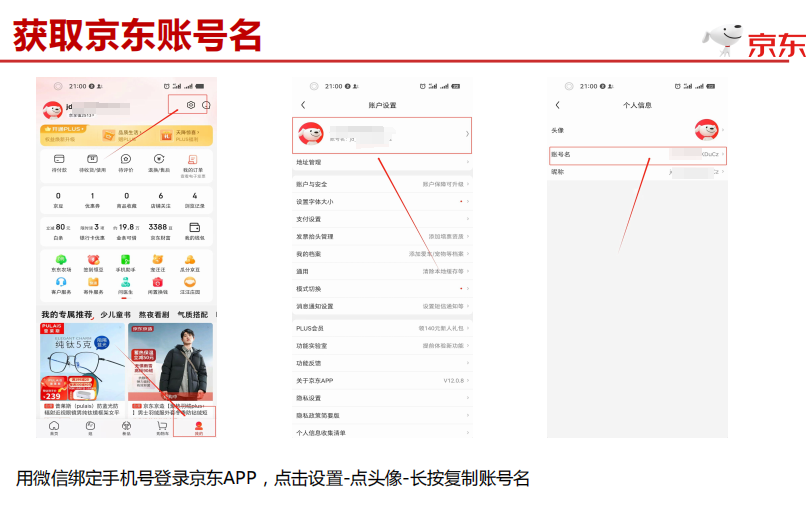This screenshot has height=507, width=812.
Task: Open the 天降惊喜 PLUS promo
Action: 181,135
